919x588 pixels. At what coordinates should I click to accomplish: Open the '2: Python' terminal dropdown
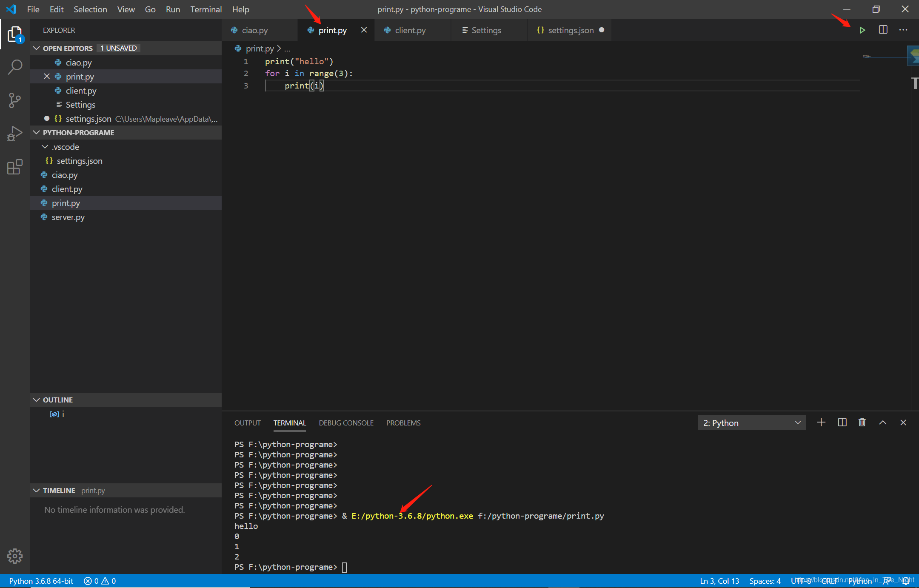pos(751,422)
